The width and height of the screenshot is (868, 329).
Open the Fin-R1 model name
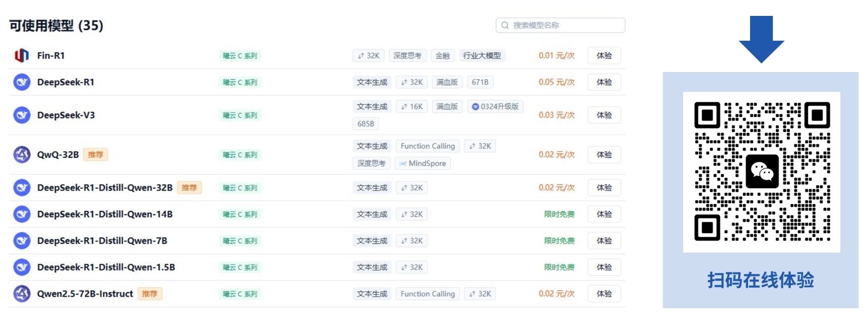tap(51, 56)
